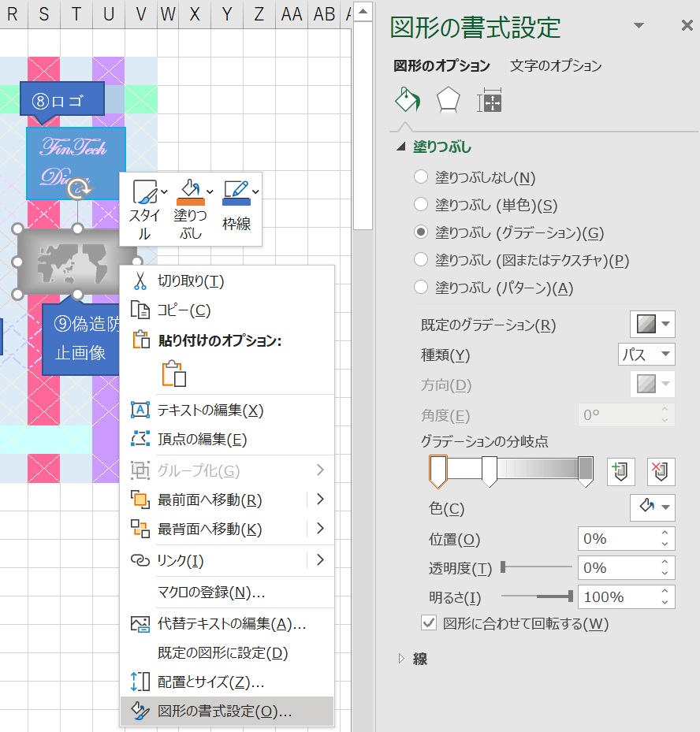Remove the gradient stop via delete icon
Viewport: 700px width, 732px height.
coord(660,471)
